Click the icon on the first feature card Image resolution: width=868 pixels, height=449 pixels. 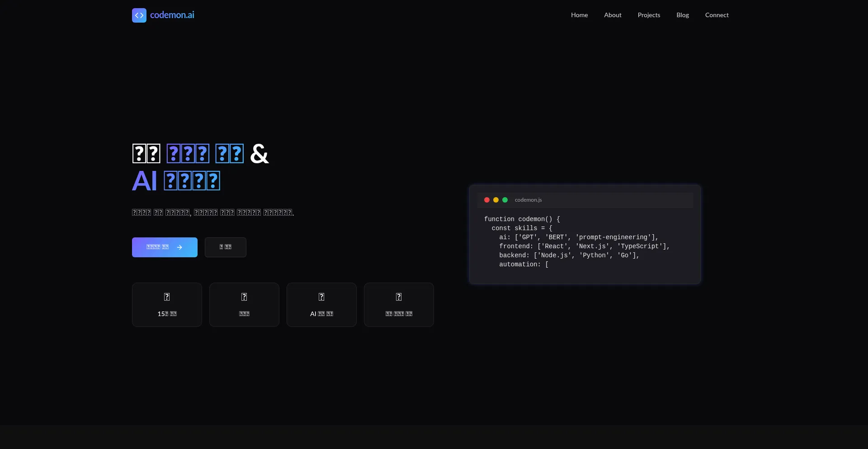click(x=166, y=297)
